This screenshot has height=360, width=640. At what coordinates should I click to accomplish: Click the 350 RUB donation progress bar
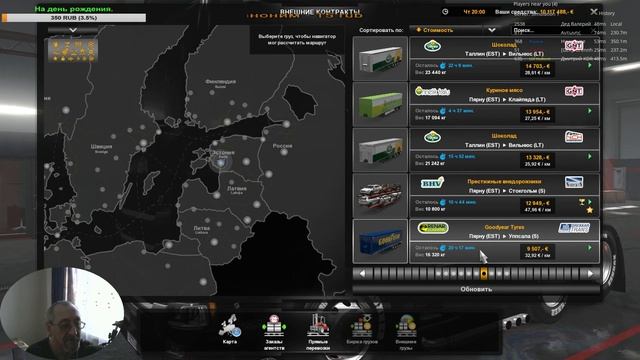pos(74,18)
